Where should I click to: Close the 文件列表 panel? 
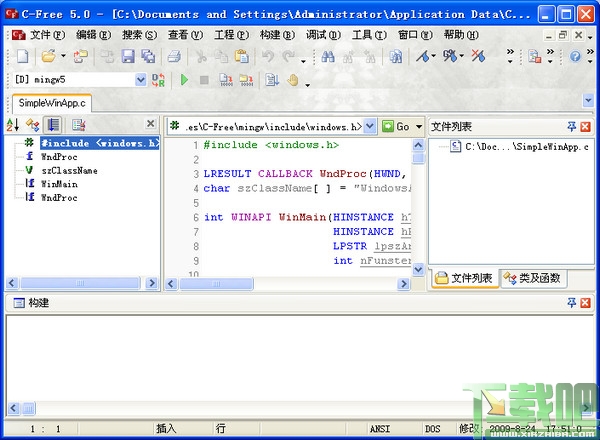coord(585,127)
